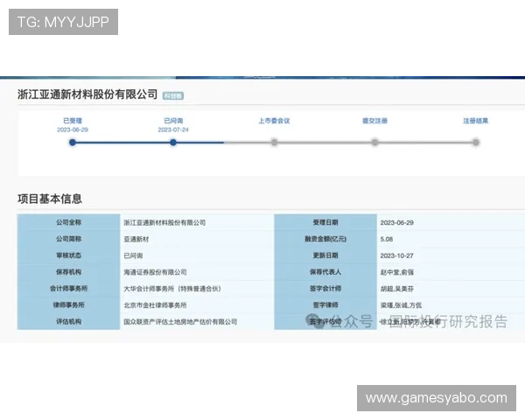Select the 已受理 stage label

[x=73, y=121]
